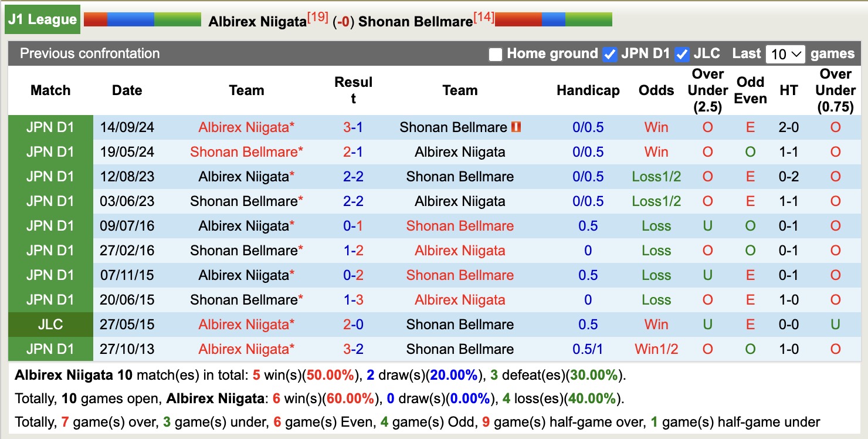Select the JPN D1 badge on first row

[50, 127]
